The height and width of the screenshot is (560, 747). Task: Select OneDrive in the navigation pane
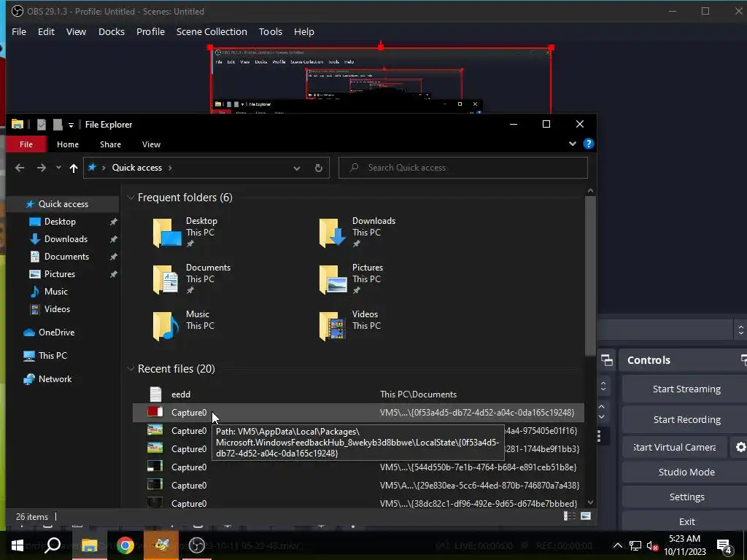click(56, 332)
